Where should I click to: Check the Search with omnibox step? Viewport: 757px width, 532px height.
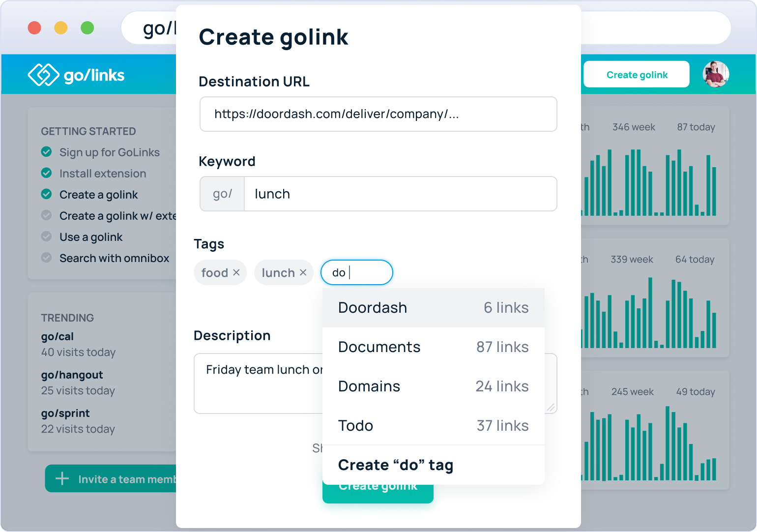coord(47,258)
